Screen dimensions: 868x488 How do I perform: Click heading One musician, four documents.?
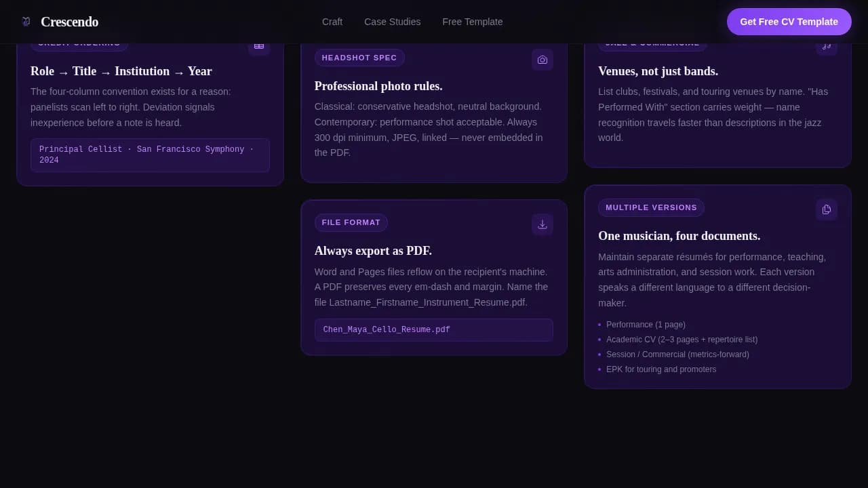click(x=679, y=236)
